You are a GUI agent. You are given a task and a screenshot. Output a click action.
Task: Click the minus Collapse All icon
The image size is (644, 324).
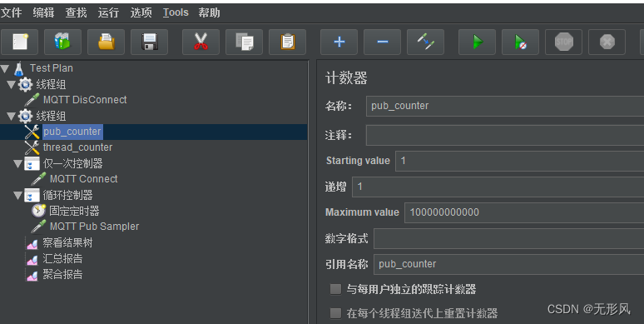[383, 42]
